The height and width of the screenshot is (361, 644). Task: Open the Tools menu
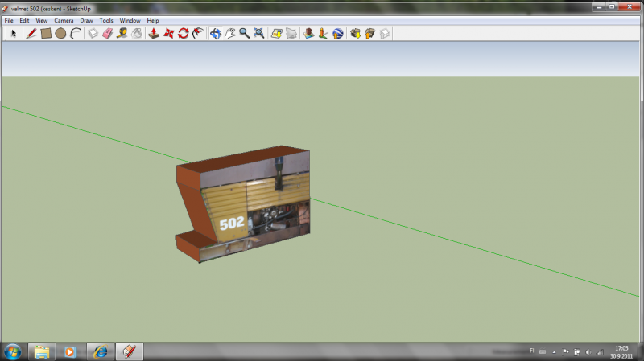[x=106, y=21]
